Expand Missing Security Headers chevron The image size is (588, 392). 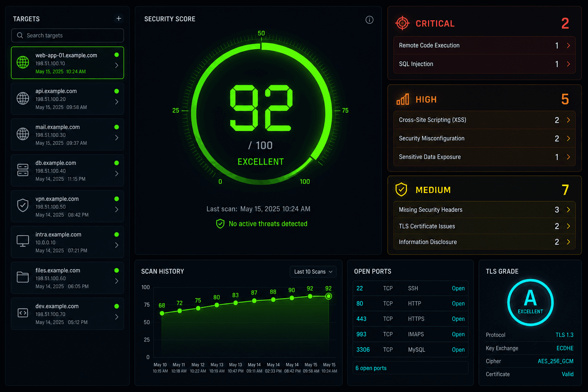[568, 209]
